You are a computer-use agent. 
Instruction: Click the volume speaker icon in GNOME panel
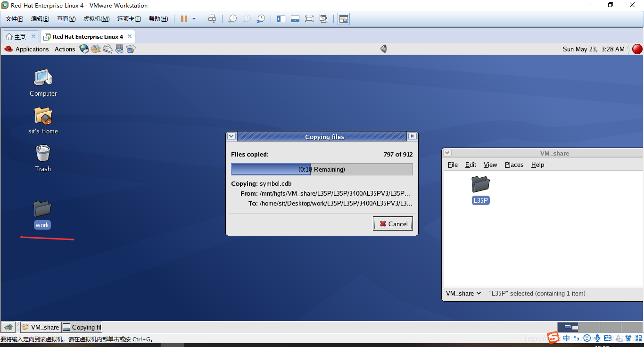point(384,49)
